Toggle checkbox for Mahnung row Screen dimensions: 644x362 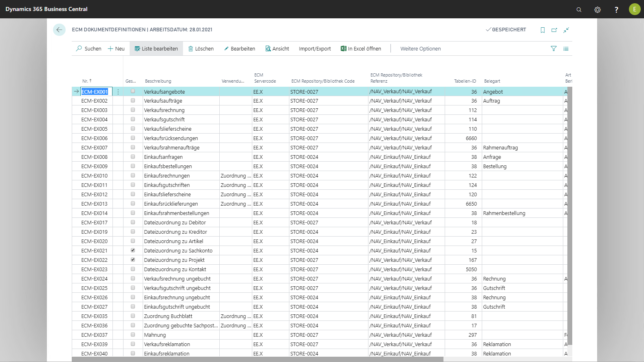(x=133, y=334)
